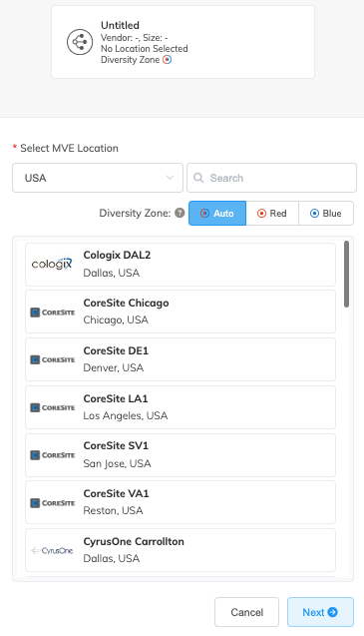
Task: Click the arrow icon inside Next button
Action: point(333,612)
